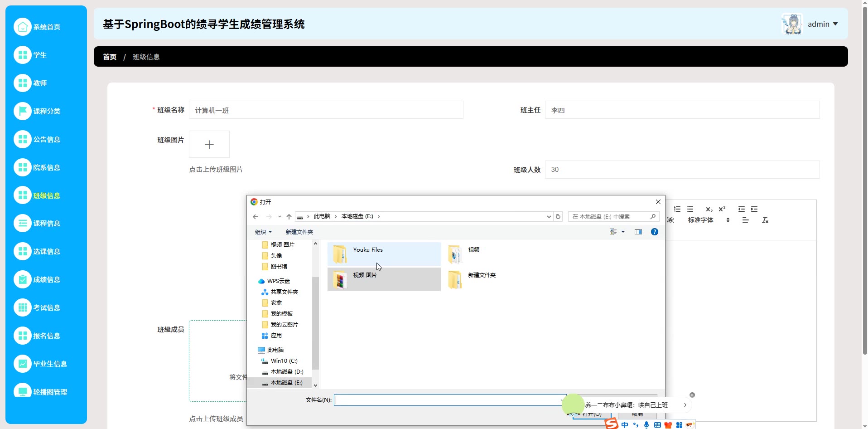Expand the address bar history dropdown

(549, 217)
